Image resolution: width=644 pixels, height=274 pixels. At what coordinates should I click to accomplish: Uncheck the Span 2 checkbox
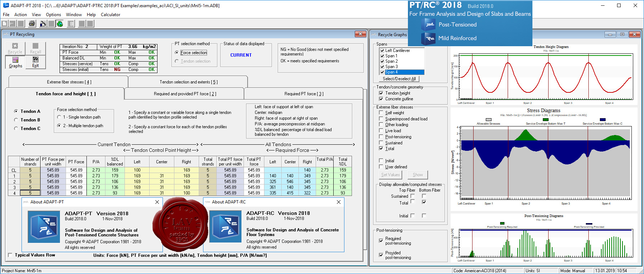(382, 61)
